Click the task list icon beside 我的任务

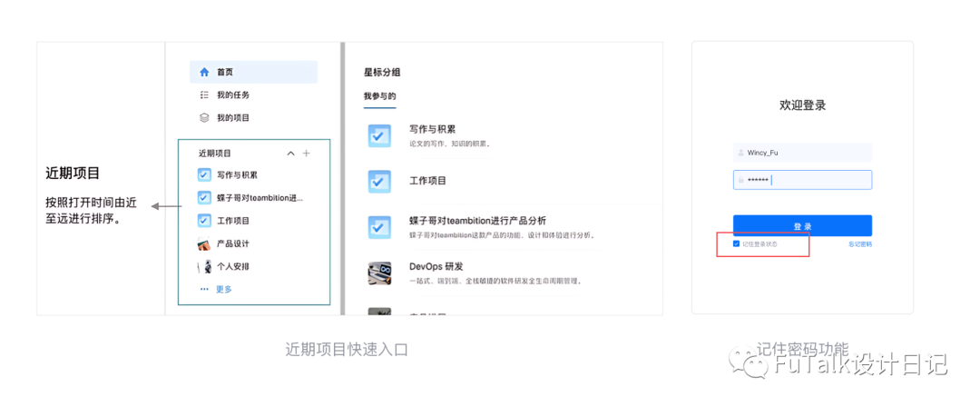(204, 94)
